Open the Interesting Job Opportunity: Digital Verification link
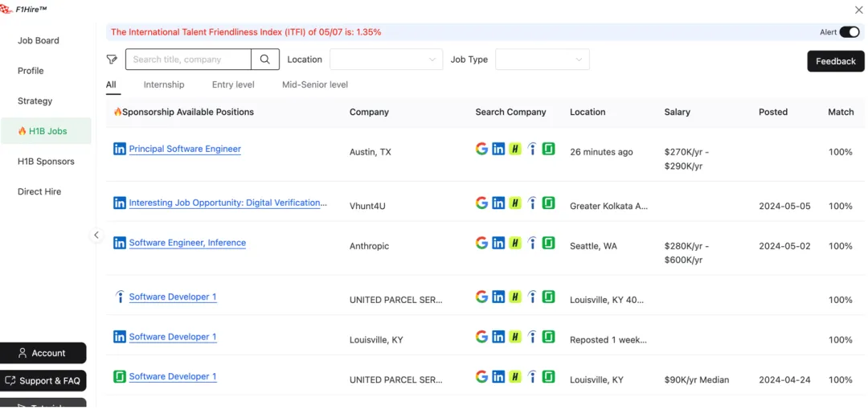 [x=228, y=203]
